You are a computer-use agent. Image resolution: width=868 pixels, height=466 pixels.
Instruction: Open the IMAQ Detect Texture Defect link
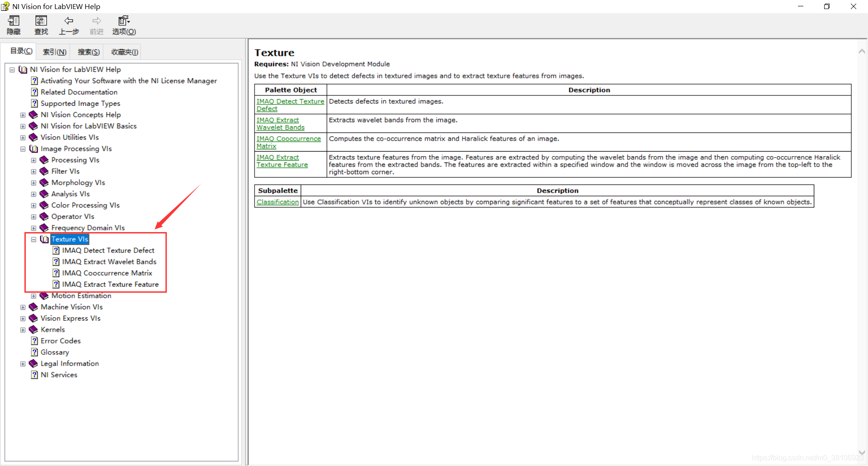[x=290, y=105]
